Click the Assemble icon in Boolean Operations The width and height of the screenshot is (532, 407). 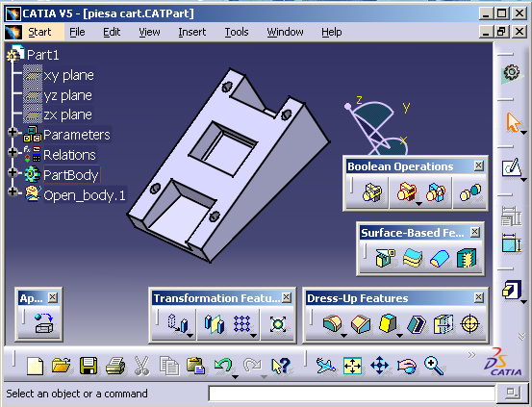pyautogui.click(x=372, y=192)
